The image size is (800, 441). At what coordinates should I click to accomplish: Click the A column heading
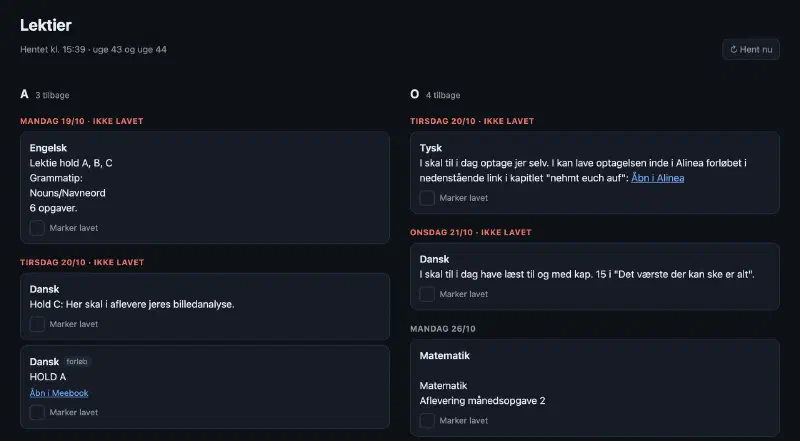(24, 94)
